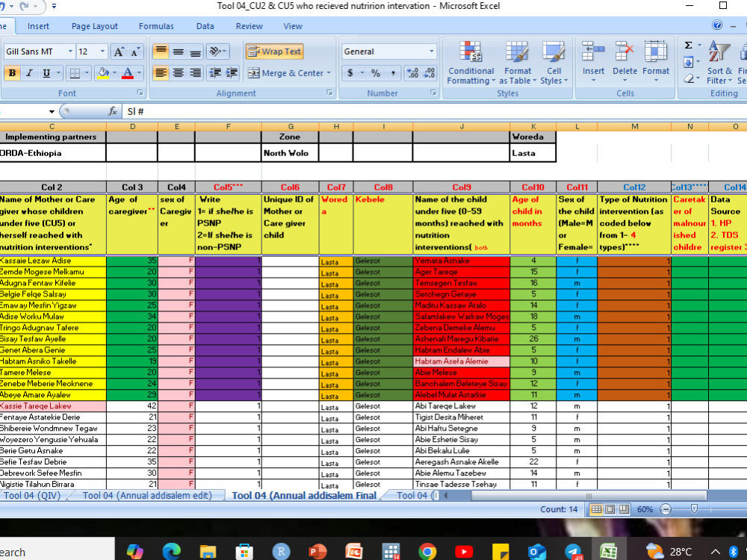Viewport: 747px width, 560px height.
Task: Open Sort & Filter menu
Action: coord(719,63)
